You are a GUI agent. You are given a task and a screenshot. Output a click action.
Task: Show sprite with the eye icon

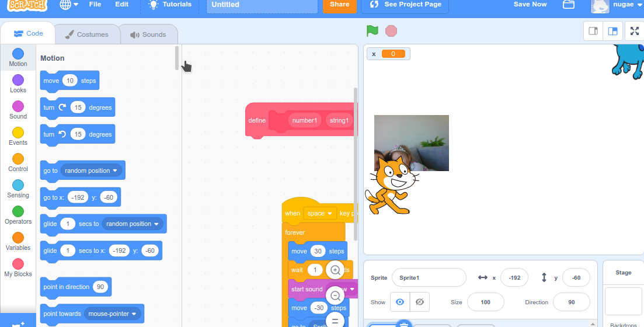pos(399,302)
